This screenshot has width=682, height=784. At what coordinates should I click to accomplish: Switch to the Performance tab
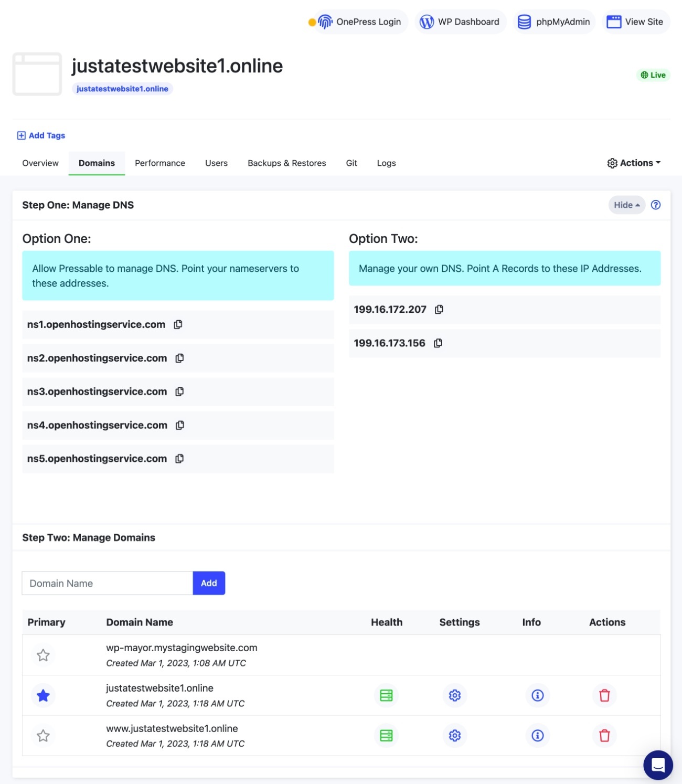[160, 163]
